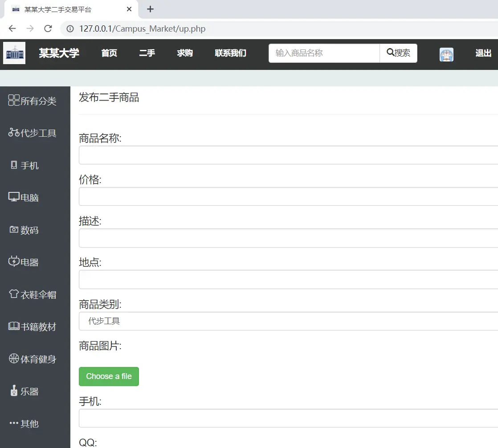Focus the 输入商品名称 search box
Image resolution: width=498 pixels, height=448 pixels.
[324, 53]
